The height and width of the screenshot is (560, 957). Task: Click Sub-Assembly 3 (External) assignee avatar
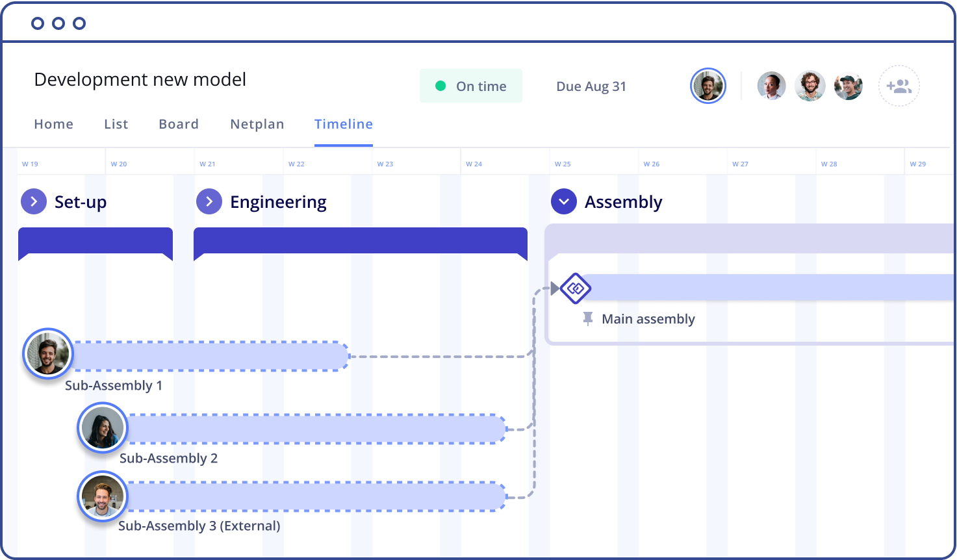103,496
